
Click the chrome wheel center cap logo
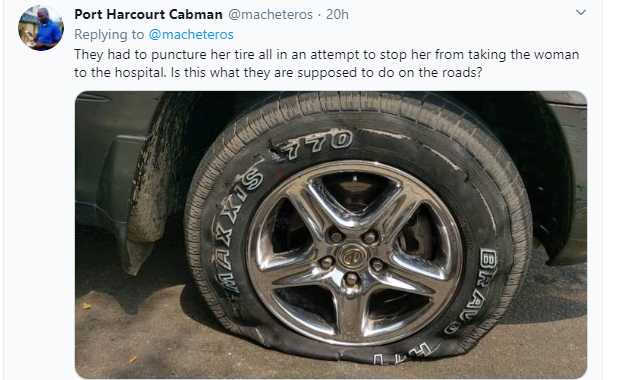[x=351, y=257]
